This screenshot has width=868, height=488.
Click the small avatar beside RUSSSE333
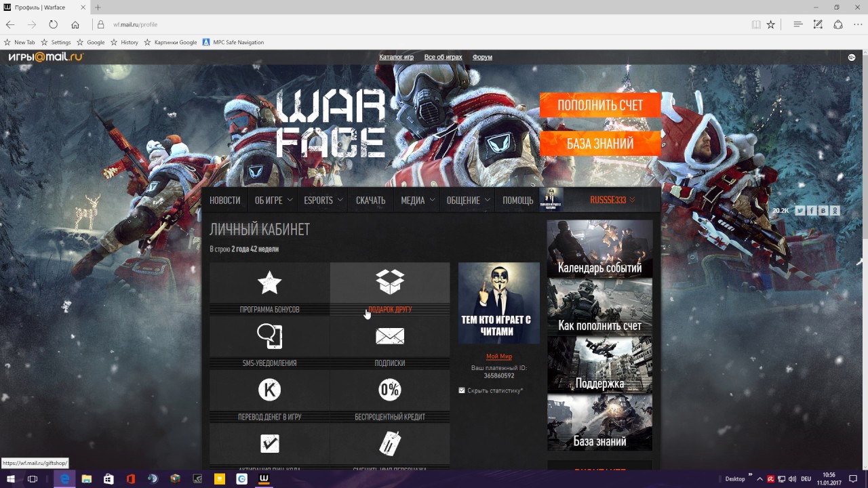tap(551, 200)
